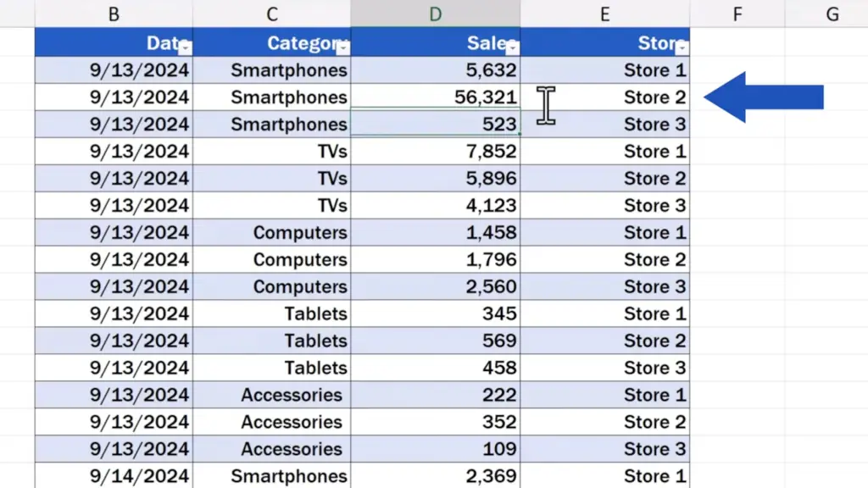868x488 pixels.
Task: Select column B header
Action: coord(114,14)
